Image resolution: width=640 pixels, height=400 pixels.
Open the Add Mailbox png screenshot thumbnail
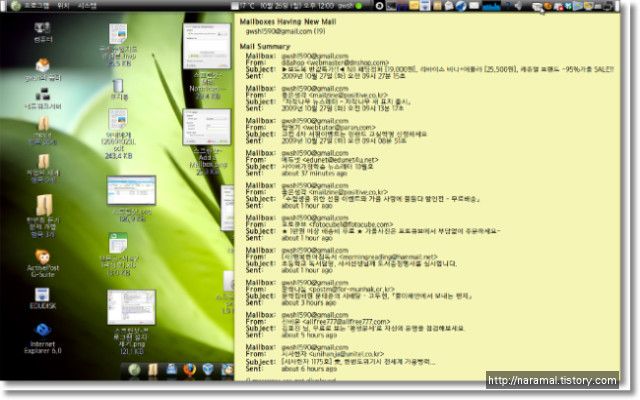(x=207, y=127)
